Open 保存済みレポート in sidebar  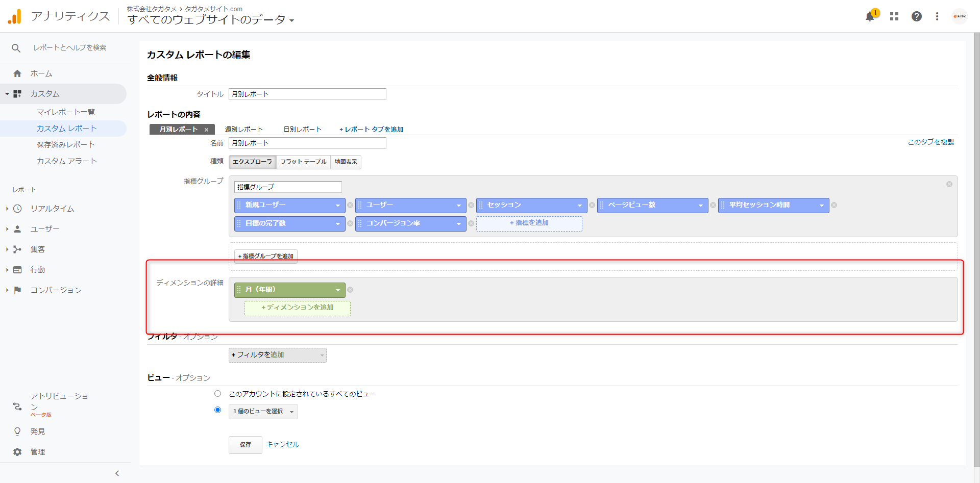(x=66, y=145)
